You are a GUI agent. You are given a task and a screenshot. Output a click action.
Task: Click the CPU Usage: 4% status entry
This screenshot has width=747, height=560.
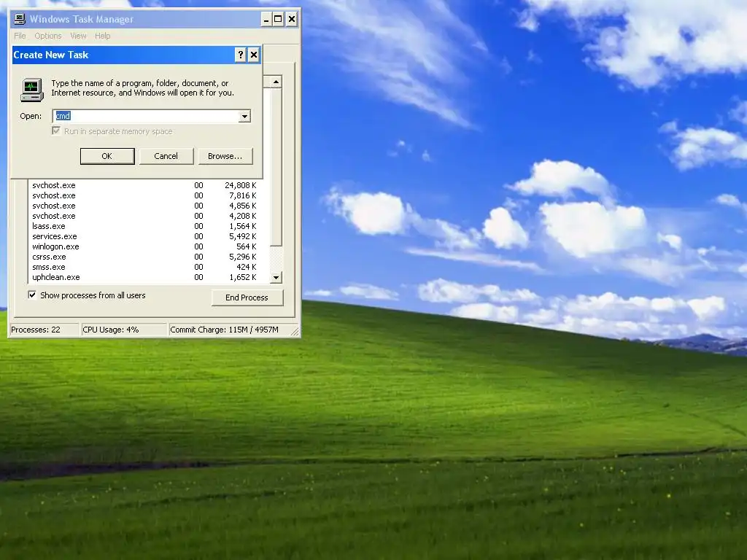pyautogui.click(x=124, y=330)
